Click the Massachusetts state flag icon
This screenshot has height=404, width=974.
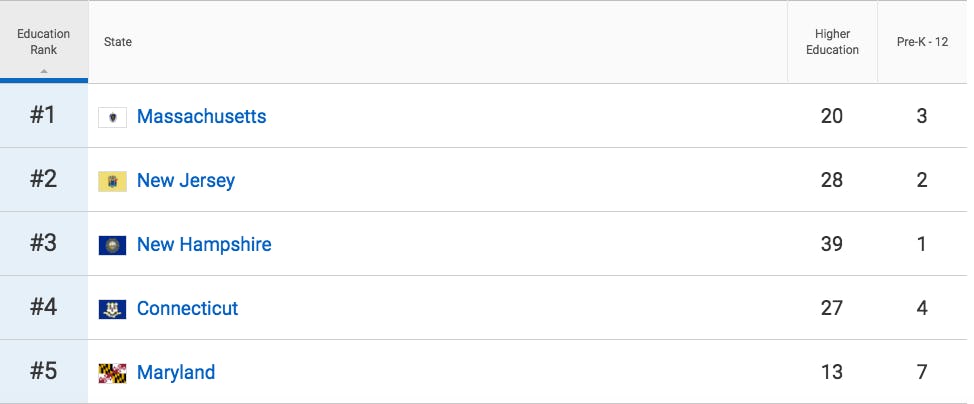(x=112, y=117)
